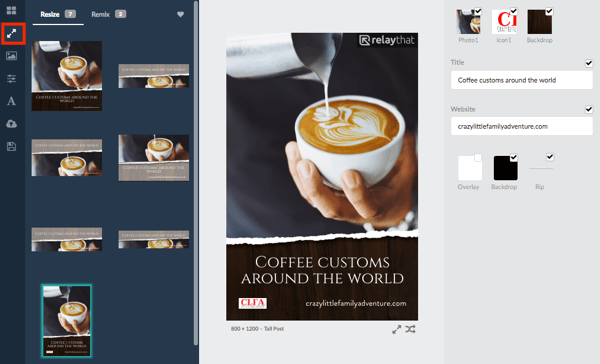
Task: Toggle the Rip checkbox
Action: click(x=550, y=157)
